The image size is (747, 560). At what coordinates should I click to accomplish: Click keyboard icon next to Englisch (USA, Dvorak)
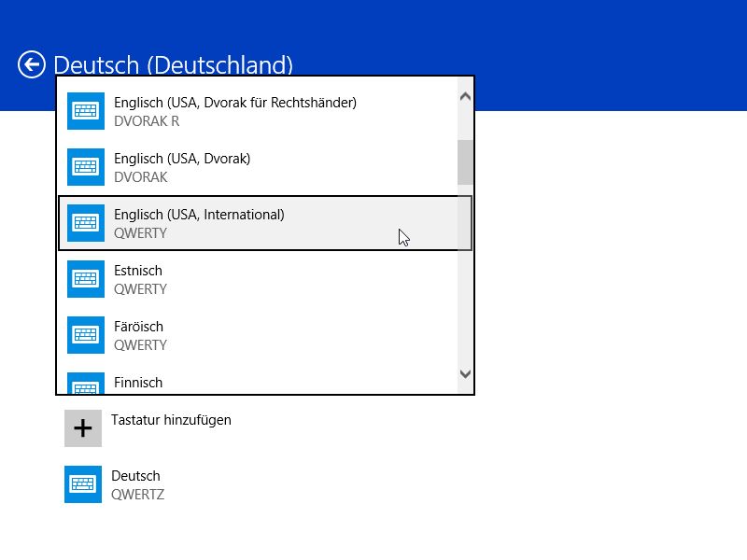coord(86,167)
